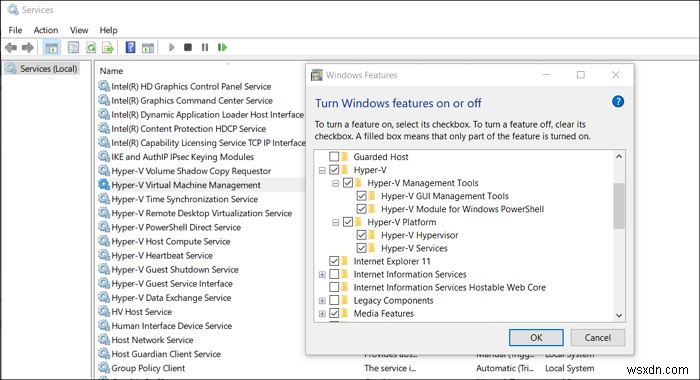Click features list scrollbar thumb
This screenshot has width=700, height=380.
tap(619, 206)
